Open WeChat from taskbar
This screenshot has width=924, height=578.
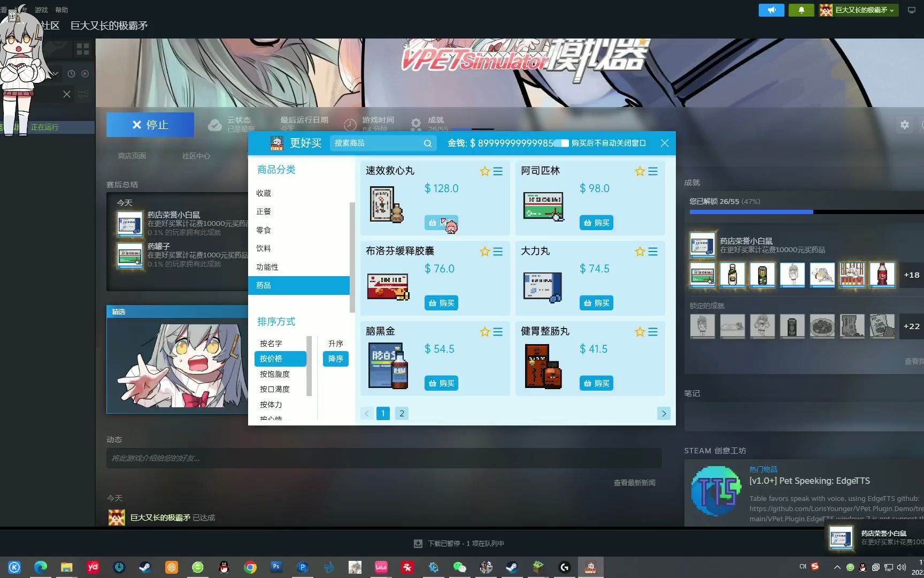(x=459, y=567)
